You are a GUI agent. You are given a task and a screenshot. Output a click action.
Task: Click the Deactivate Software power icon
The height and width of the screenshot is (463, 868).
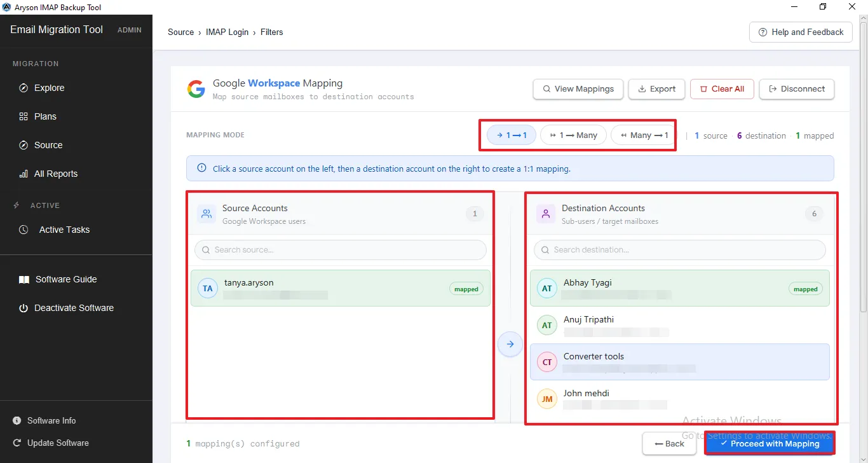pos(24,308)
